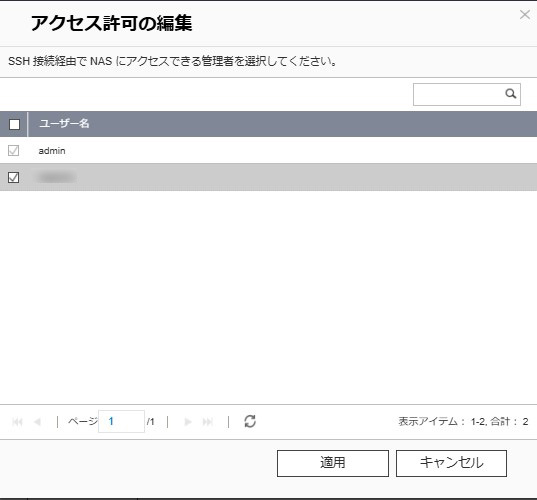Select the admin row
Viewport: 537px width, 500px height.
coord(268,150)
